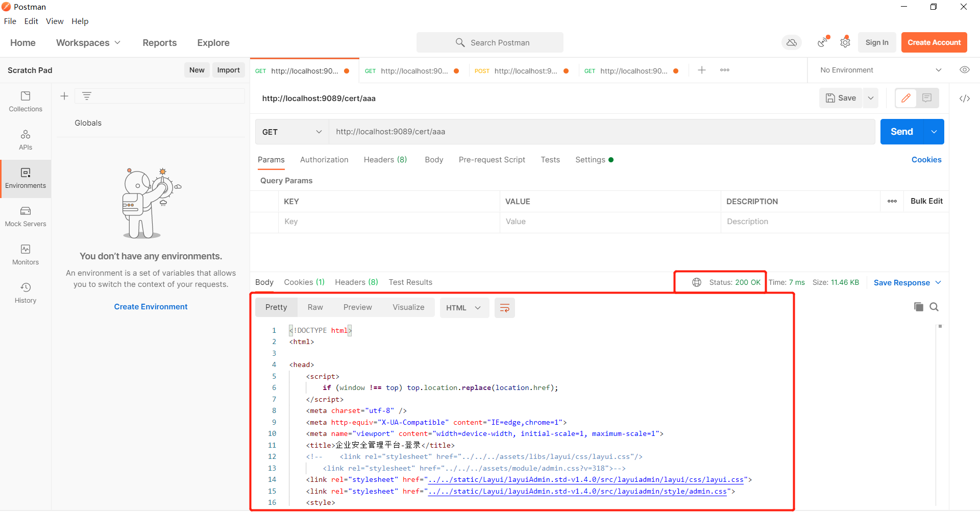Click Create Environment link
The width and height of the screenshot is (980, 512).
pyautogui.click(x=151, y=307)
